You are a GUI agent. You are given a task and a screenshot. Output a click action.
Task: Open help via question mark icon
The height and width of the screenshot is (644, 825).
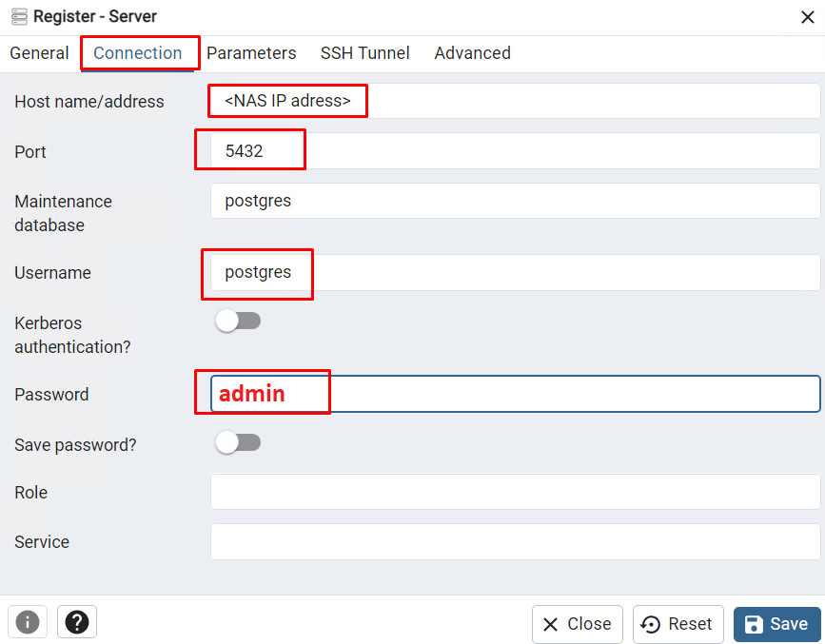point(77,622)
